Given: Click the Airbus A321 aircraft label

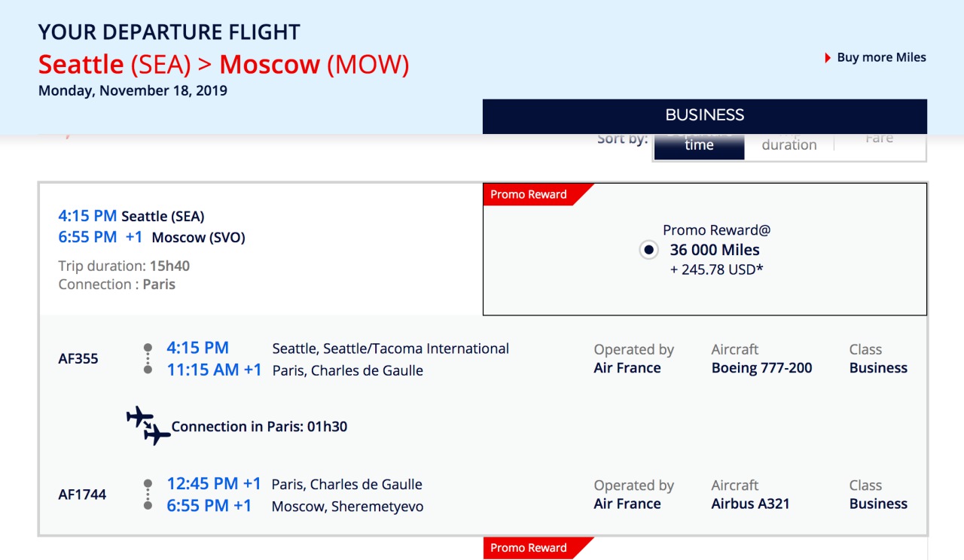Looking at the screenshot, I should pos(750,504).
